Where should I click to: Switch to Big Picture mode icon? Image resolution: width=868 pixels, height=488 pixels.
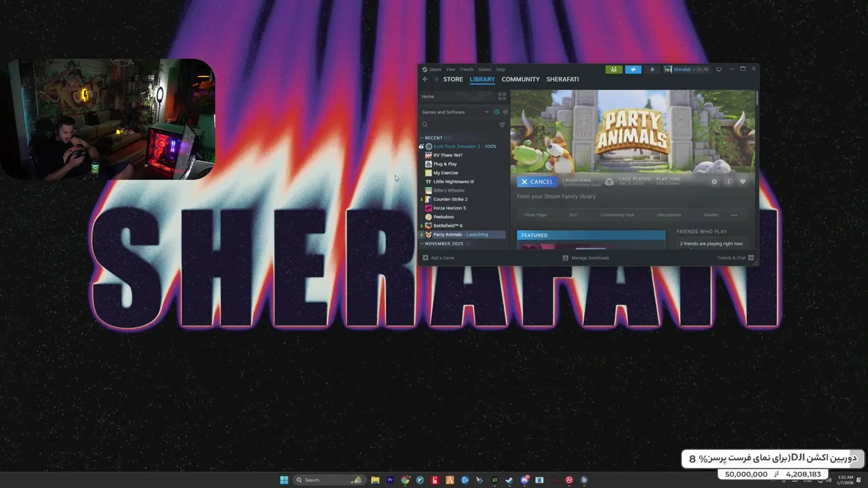[719, 69]
